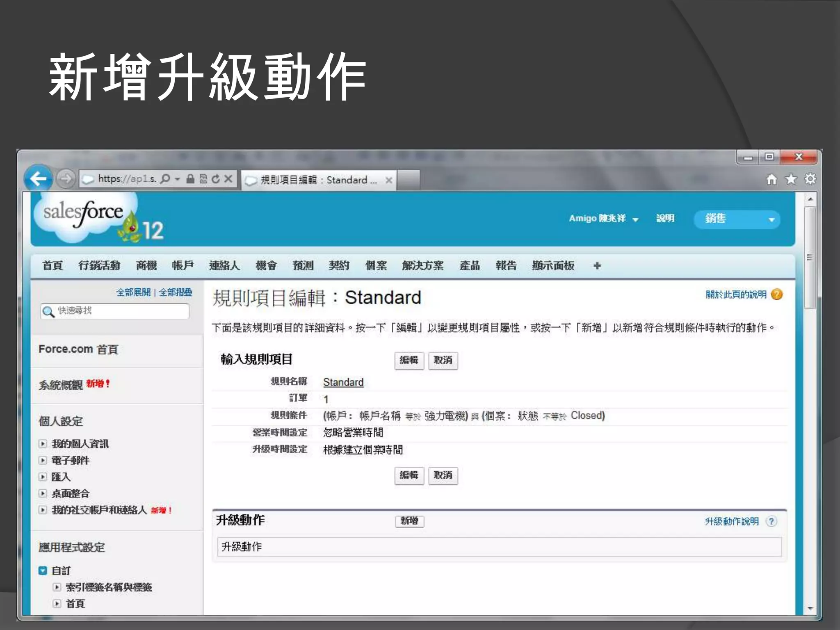Screen dimensions: 840x630
Task: Switch to the 個案 tab
Action: [x=376, y=266]
